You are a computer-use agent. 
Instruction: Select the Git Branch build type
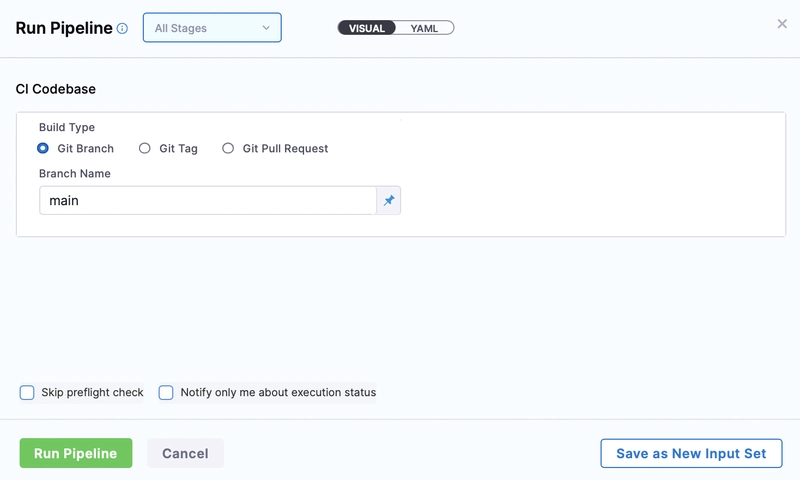coord(43,149)
